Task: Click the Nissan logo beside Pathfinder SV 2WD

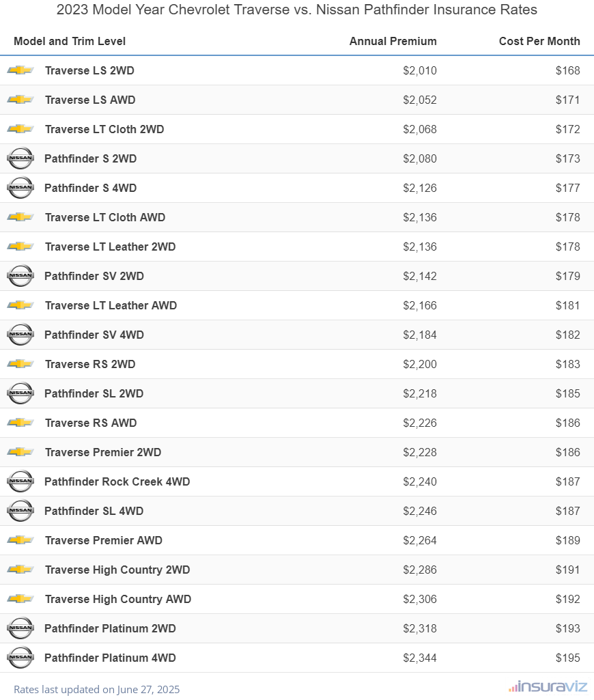Action: (20, 275)
